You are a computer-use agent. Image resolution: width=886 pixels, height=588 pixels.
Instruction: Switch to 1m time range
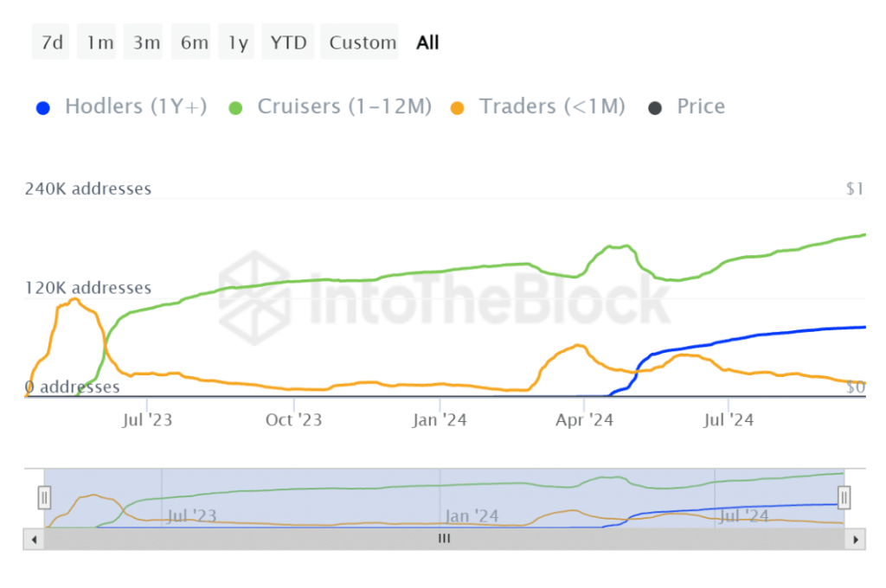pos(100,42)
